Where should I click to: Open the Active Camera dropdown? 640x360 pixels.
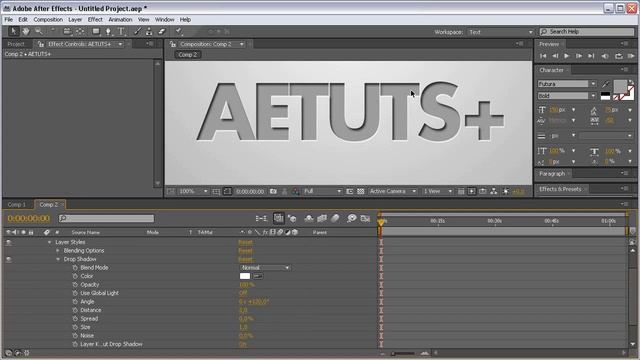coord(393,191)
